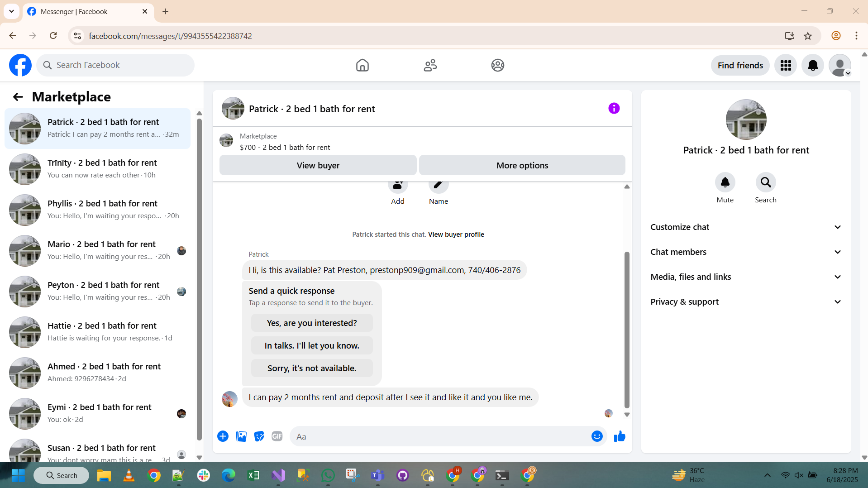This screenshot has width=868, height=488.
Task: Expand Media, files and links section
Action: [746, 277]
